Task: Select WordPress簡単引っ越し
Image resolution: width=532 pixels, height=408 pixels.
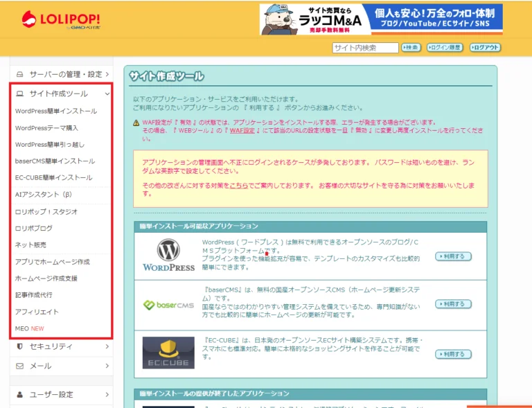Action: (x=50, y=145)
